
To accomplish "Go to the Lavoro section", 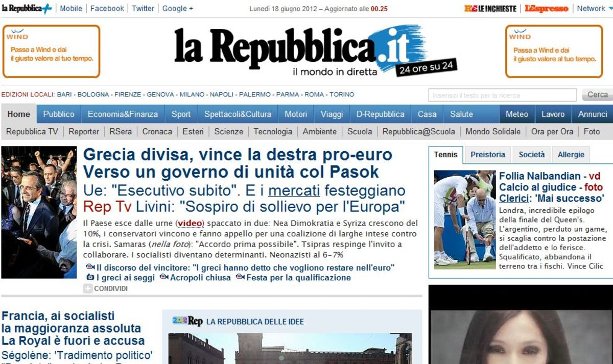I will pyautogui.click(x=553, y=114).
